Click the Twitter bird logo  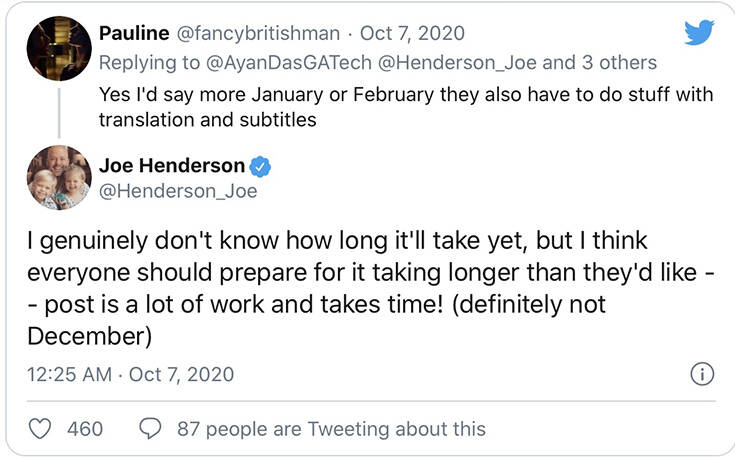(x=699, y=33)
